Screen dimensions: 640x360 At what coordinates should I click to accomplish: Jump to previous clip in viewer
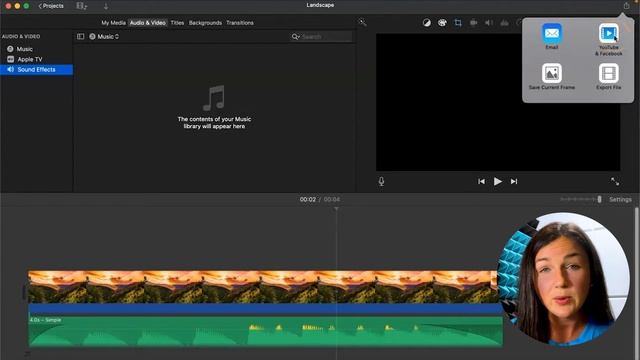(481, 181)
